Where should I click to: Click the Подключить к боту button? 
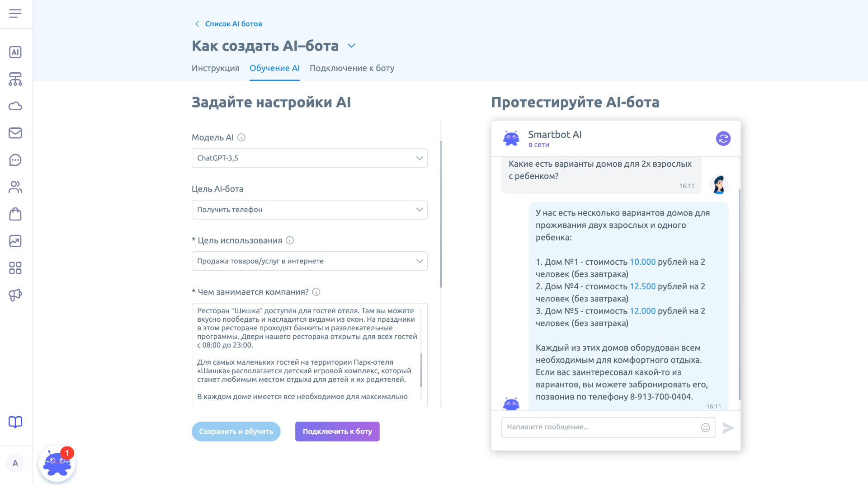[337, 432]
